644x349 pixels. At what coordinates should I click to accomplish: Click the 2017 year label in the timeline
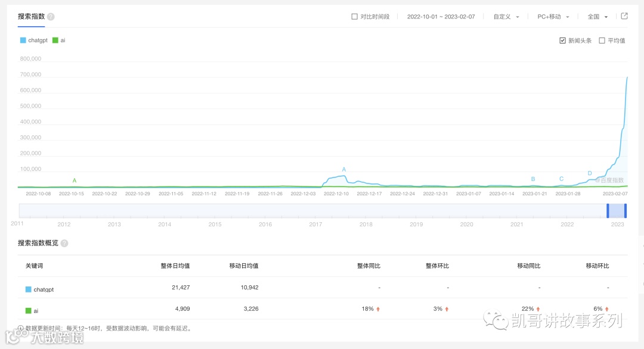315,225
